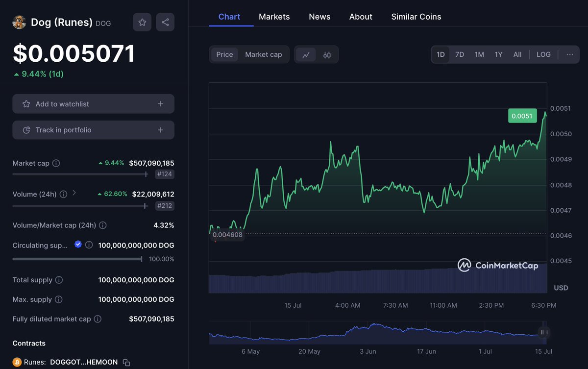Switch to the Markets tab

point(274,16)
